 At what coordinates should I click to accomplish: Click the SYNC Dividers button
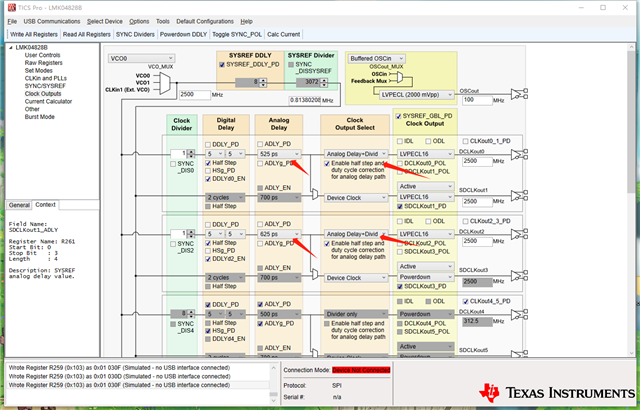pyautogui.click(x=135, y=34)
